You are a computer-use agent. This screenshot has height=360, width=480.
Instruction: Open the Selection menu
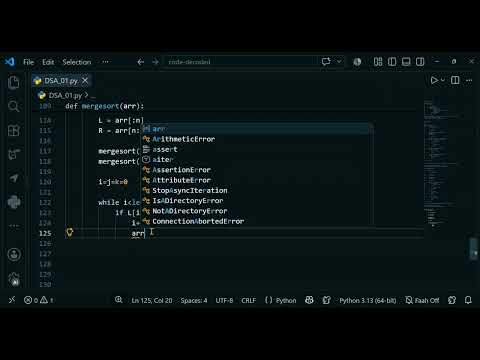click(x=77, y=62)
